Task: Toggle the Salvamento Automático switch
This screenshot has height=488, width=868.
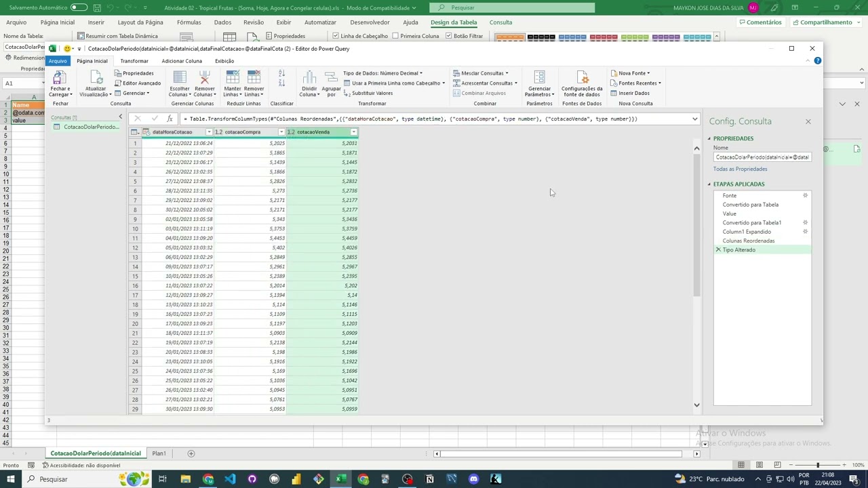Action: click(79, 7)
